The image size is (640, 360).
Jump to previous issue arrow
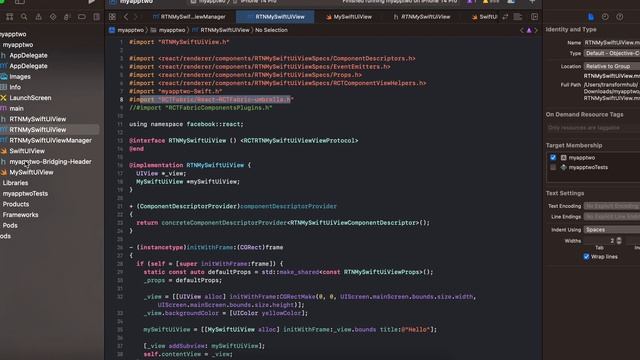pyautogui.click(x=522, y=30)
